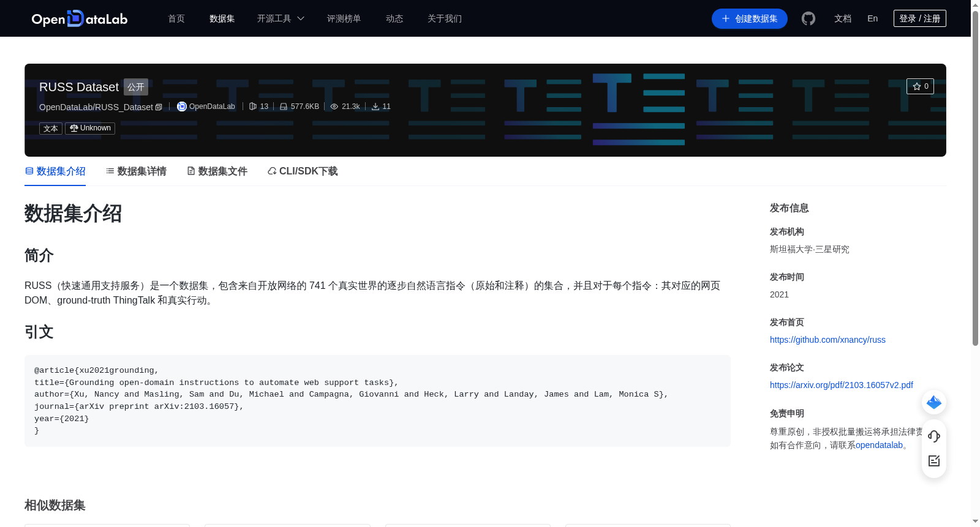This screenshot has width=980, height=527.
Task: Click the views eye icon 21.3k
Action: tap(334, 107)
